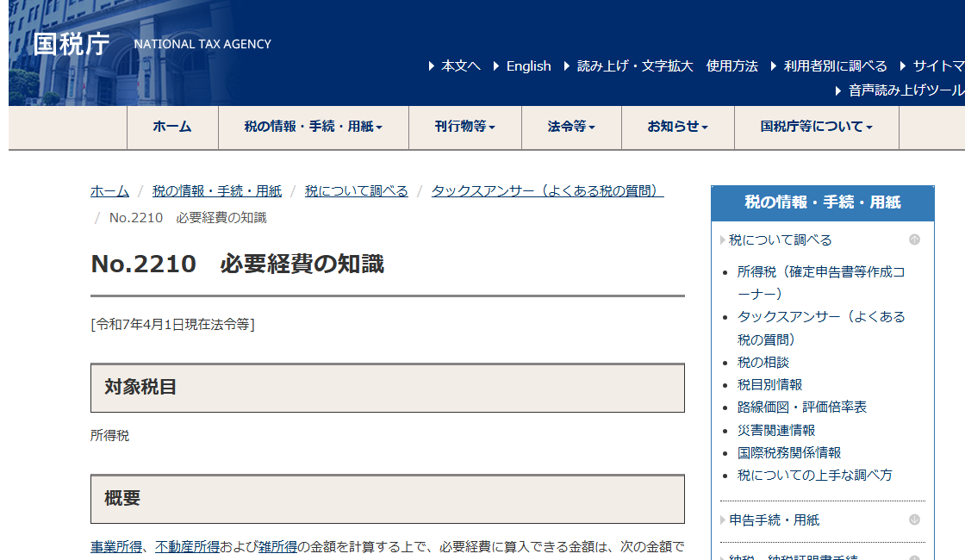Open 国際税務関係情報 sidebar link
This screenshot has width=965, height=560.
pos(789,453)
